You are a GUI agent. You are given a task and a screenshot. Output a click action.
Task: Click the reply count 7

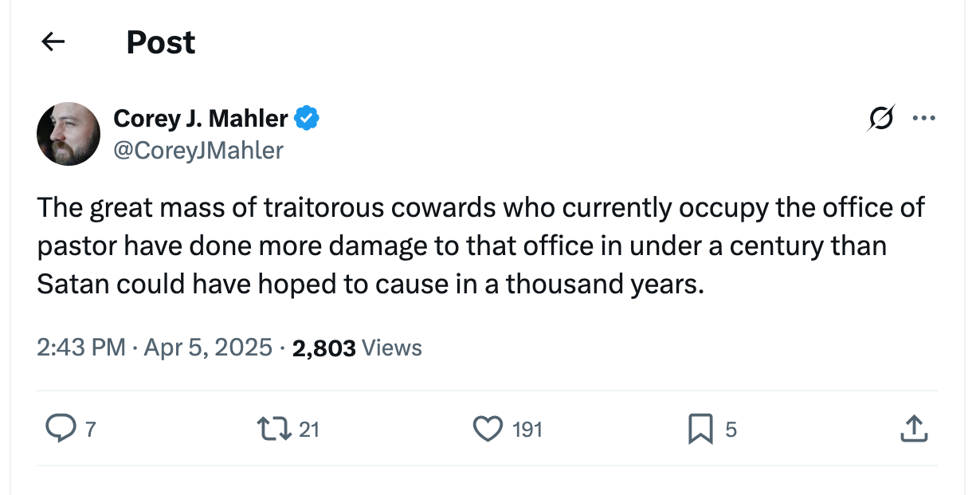90,430
